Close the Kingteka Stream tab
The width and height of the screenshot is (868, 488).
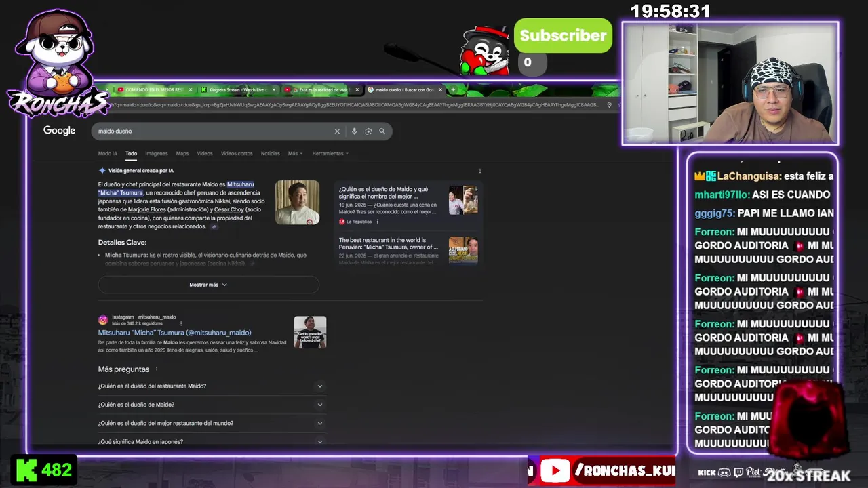coord(274,89)
